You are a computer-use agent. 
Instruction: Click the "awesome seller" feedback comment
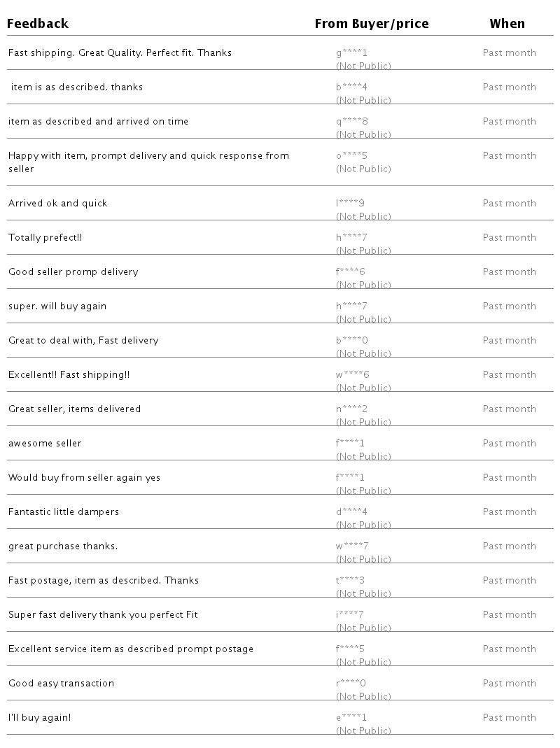[x=45, y=444]
